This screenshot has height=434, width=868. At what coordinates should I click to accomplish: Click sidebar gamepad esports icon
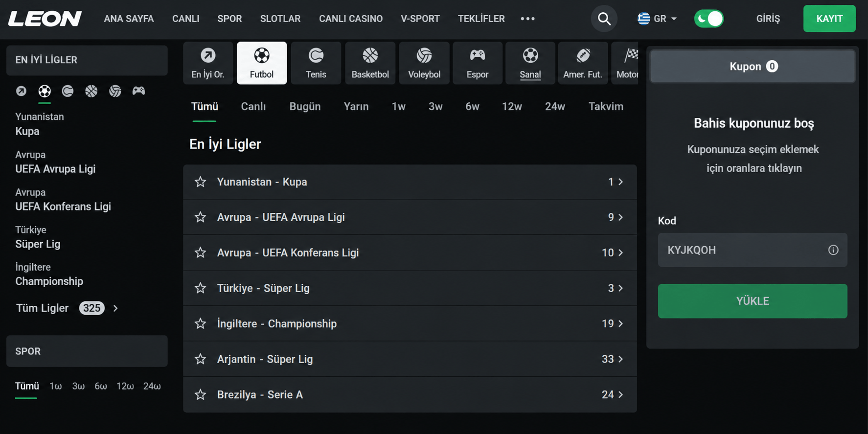[138, 91]
